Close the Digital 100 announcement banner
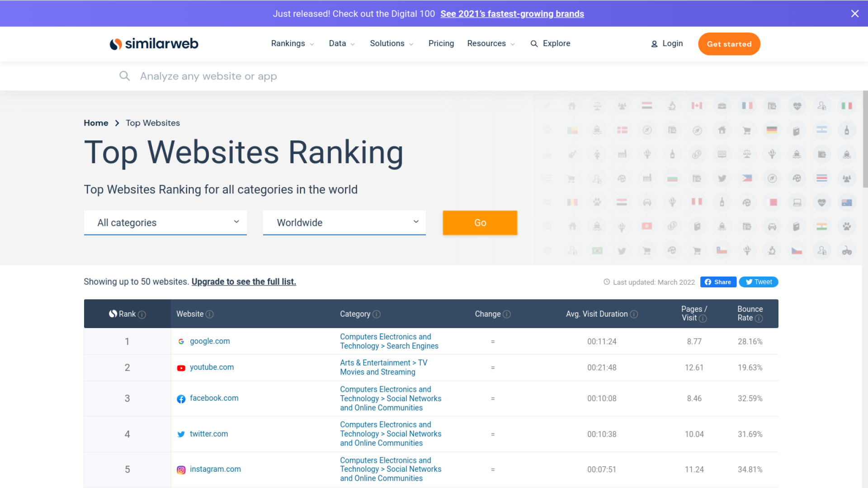 [854, 14]
